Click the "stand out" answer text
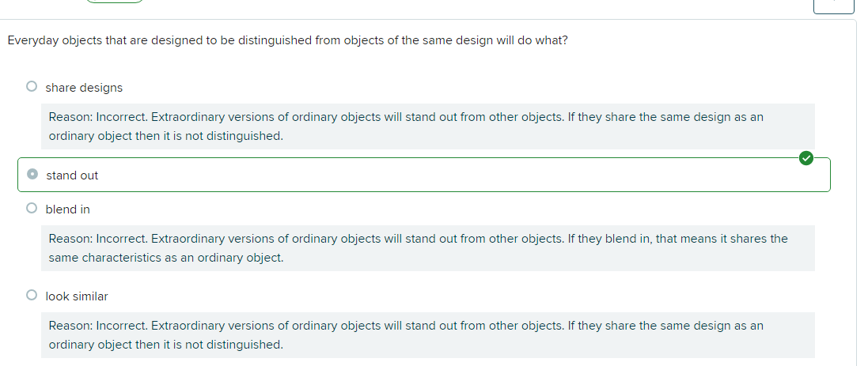 72,175
